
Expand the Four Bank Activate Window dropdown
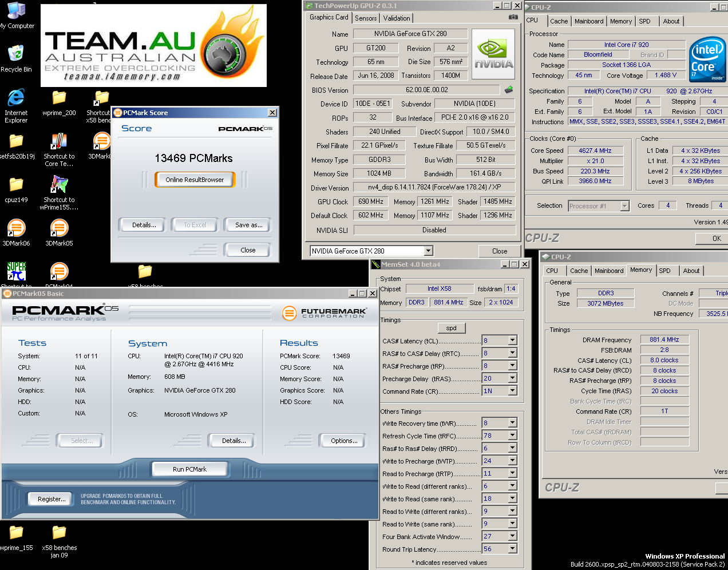tap(512, 536)
